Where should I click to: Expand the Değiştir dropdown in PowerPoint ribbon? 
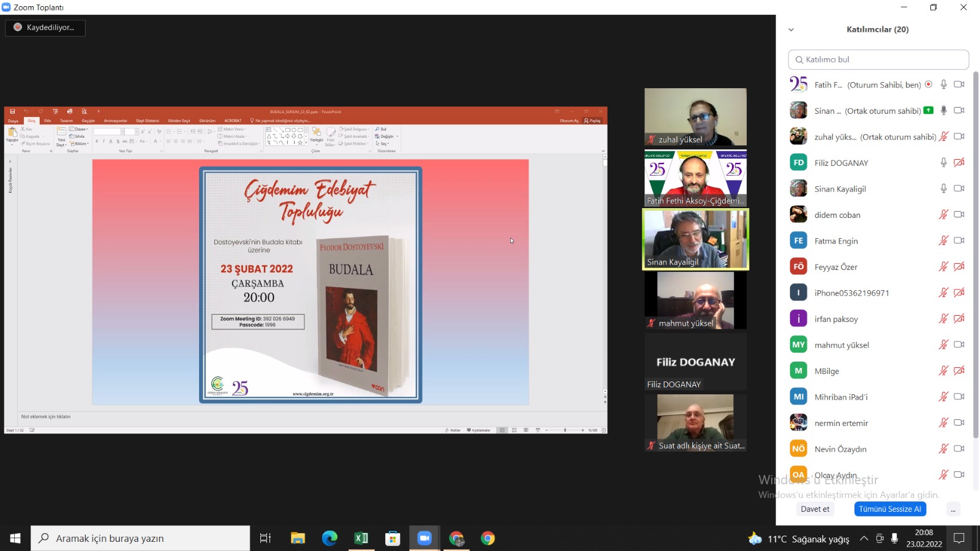point(386,137)
